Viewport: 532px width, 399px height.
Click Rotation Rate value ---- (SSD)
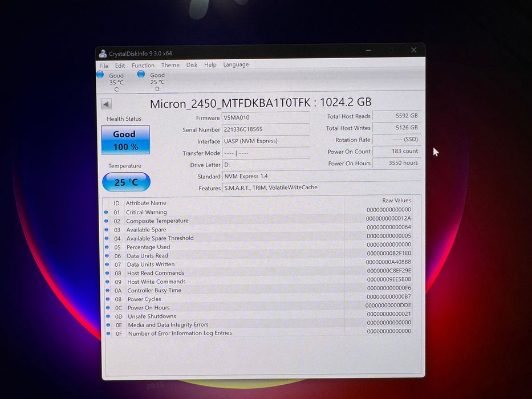[396, 140]
